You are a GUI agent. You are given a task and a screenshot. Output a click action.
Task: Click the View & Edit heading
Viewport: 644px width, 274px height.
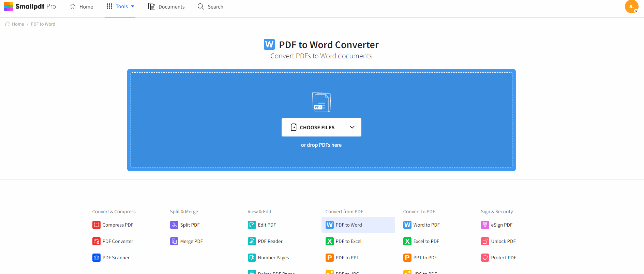pos(259,212)
